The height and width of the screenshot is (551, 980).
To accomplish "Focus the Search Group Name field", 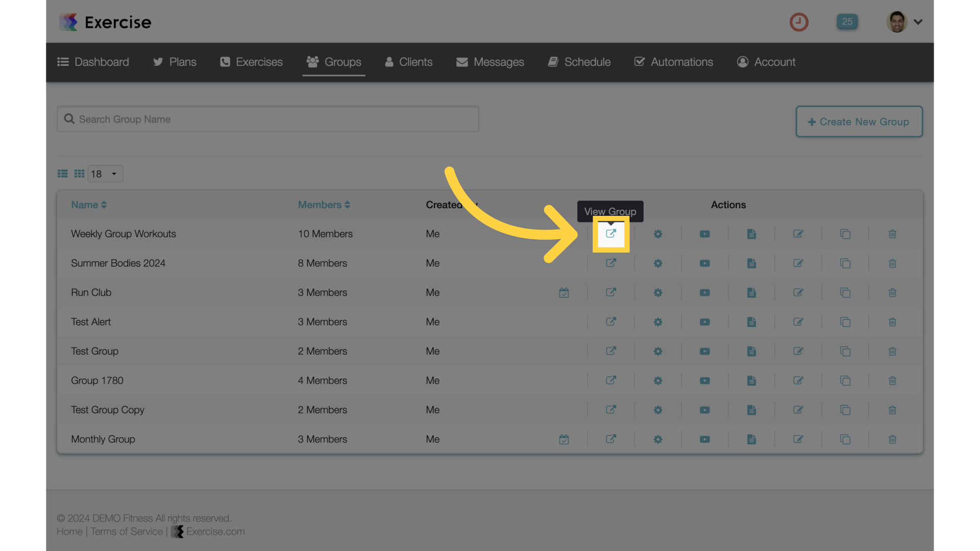I will click(268, 119).
